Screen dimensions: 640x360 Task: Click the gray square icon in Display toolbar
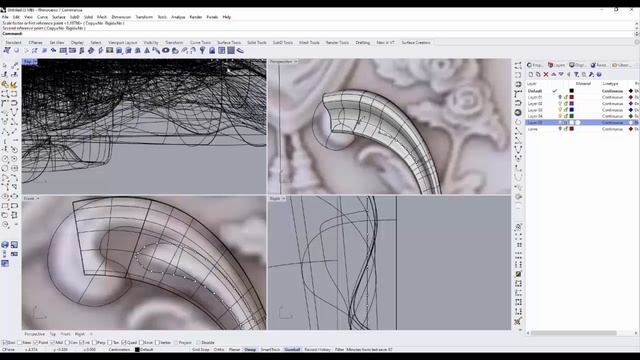click(x=231, y=51)
